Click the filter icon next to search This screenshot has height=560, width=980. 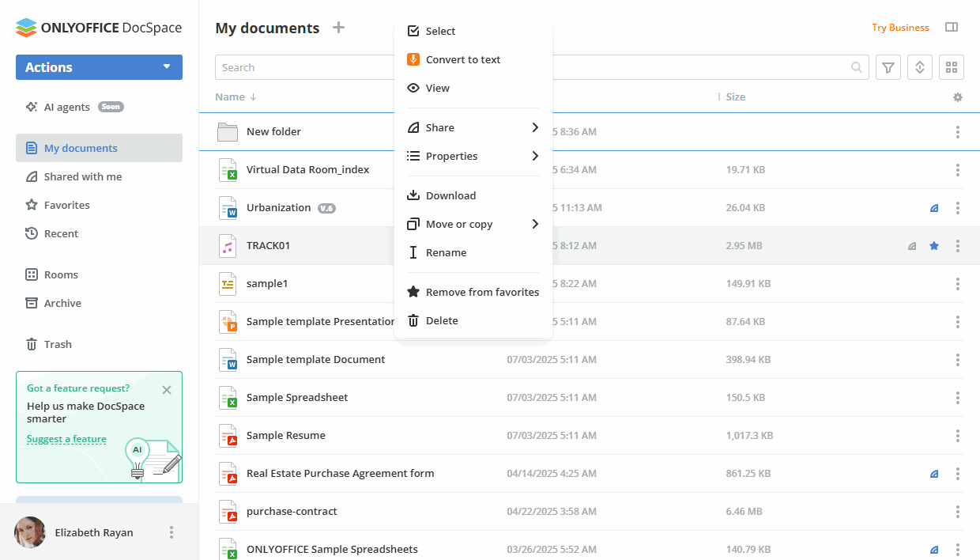(888, 68)
